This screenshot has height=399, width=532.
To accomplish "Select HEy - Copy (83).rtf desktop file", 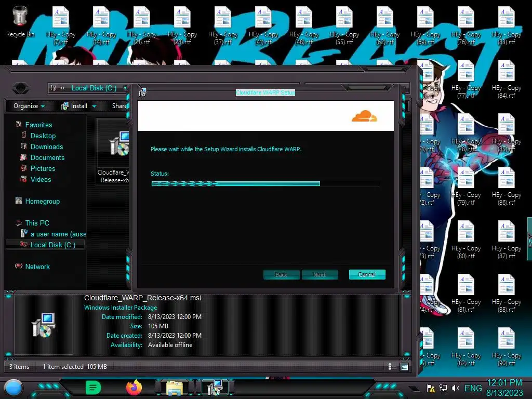I will (507, 26).
